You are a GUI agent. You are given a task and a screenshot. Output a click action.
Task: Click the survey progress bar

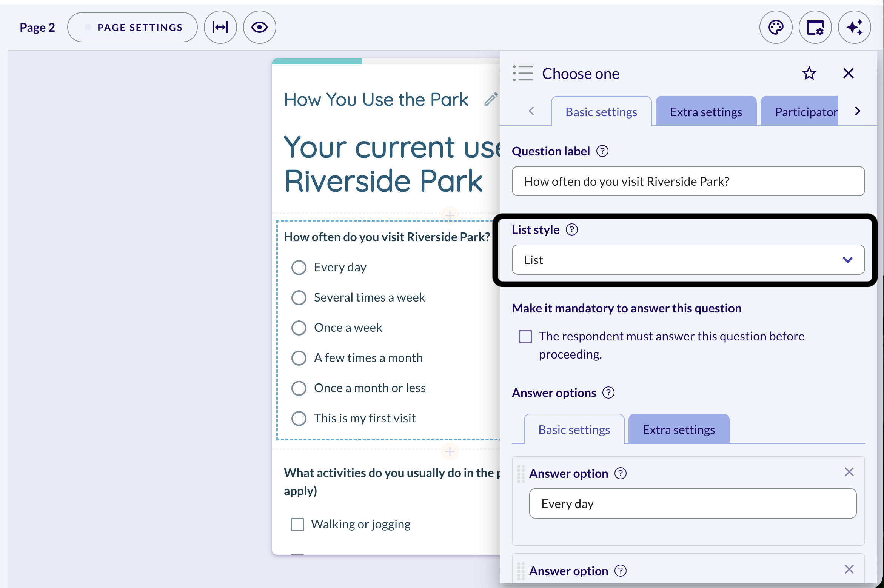coord(385,61)
